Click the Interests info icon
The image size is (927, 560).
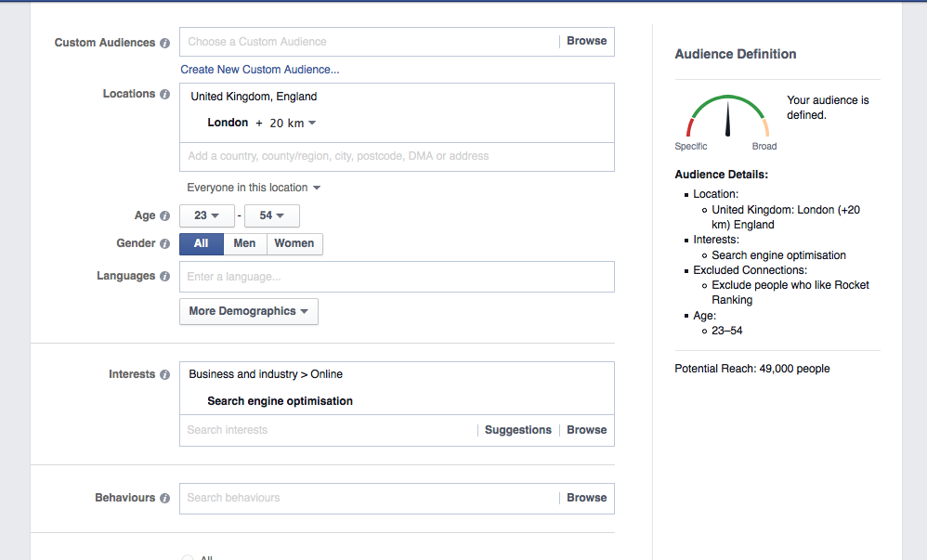tap(165, 374)
